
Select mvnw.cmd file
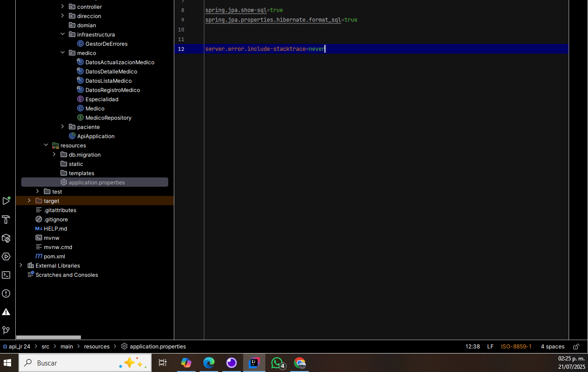(x=58, y=247)
